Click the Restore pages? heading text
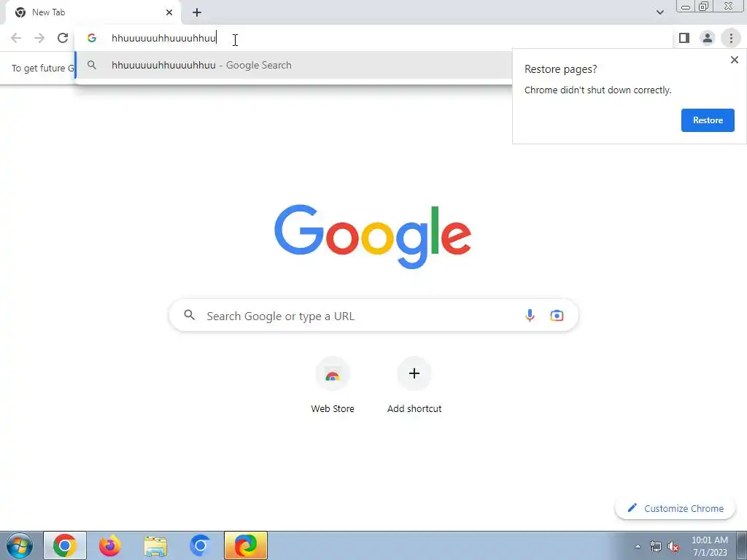 561,69
